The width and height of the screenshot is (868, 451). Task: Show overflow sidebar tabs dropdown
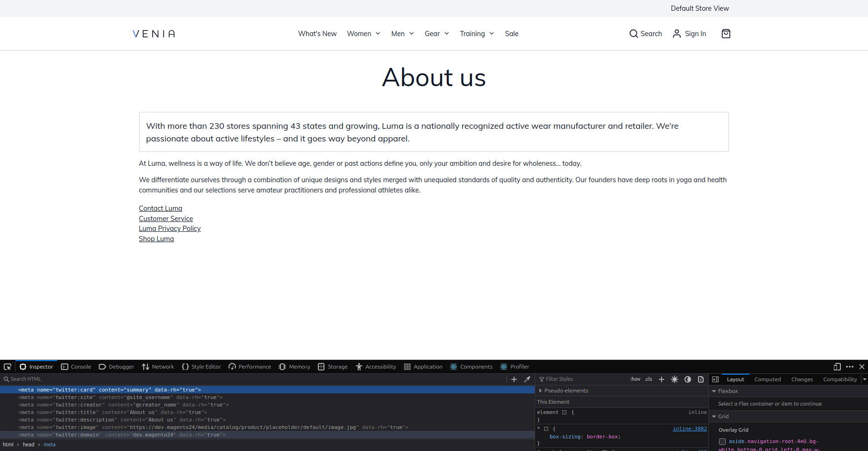point(864,379)
